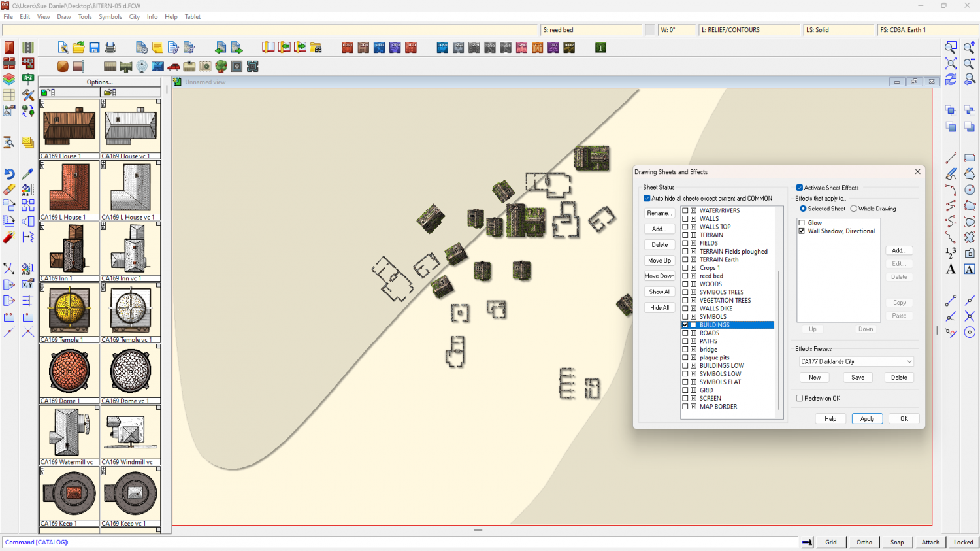Click the Zoom In magnifier icon
Viewport: 980px width, 551px height.
coord(970,47)
